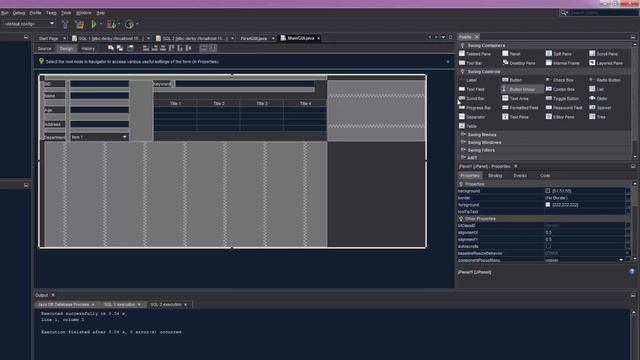Screen dimensions: 640x360
Task: Pick Tool Bar from the palette
Action: tap(471, 63)
